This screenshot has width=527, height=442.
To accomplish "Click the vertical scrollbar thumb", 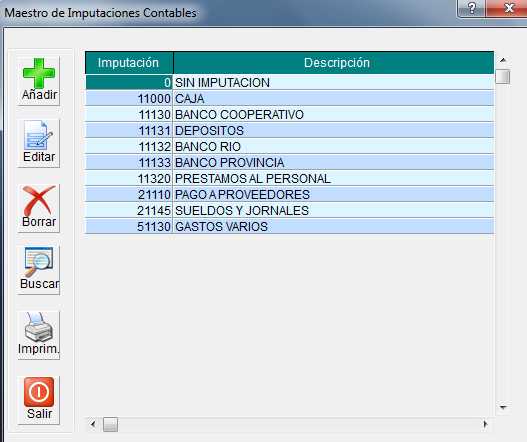I will (503, 77).
